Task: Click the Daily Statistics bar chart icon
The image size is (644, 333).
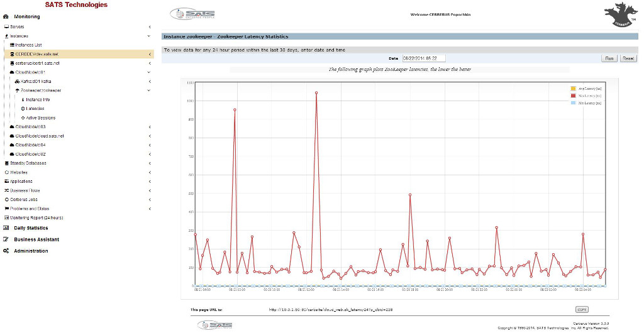Action: pos(6,228)
